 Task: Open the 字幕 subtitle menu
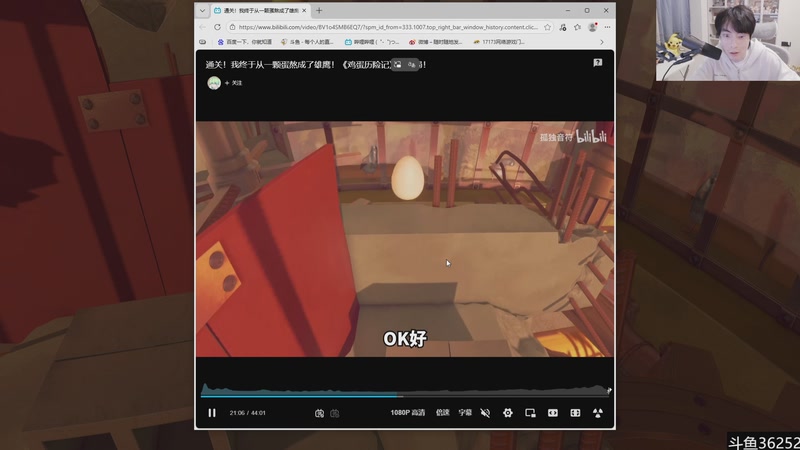click(465, 413)
